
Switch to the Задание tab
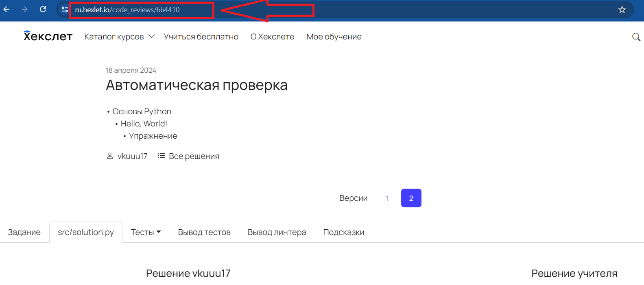[24, 232]
